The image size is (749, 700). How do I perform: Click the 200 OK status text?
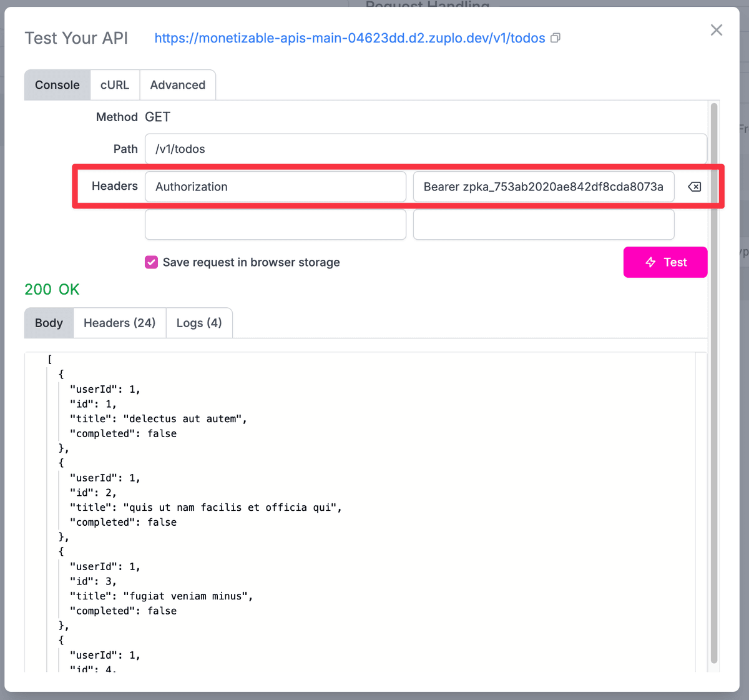point(52,290)
